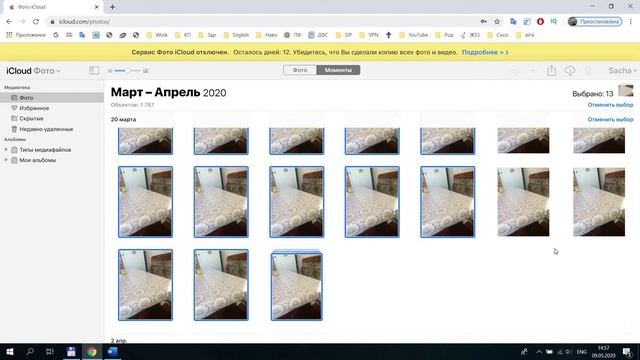Go back with browser back arrow
The width and height of the screenshot is (640, 360).
click(x=9, y=22)
